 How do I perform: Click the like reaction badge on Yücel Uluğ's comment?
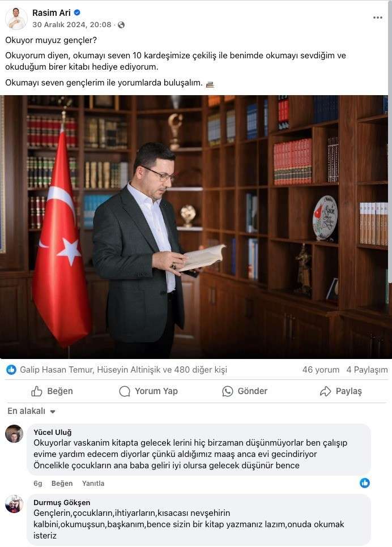(365, 483)
